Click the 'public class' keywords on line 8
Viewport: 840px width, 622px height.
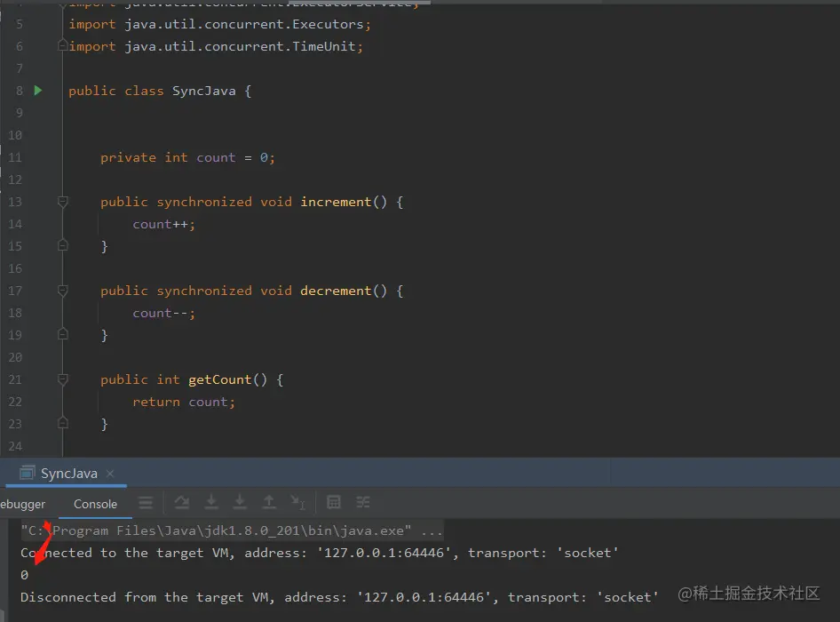115,92
